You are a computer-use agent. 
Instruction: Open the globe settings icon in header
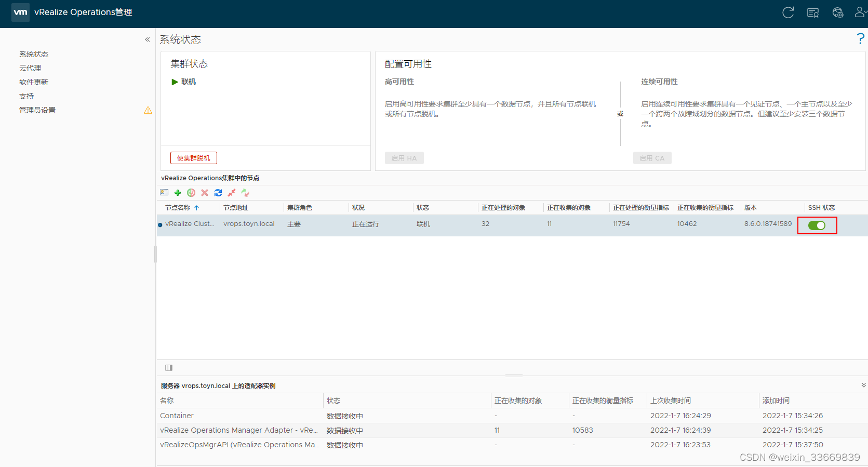point(838,13)
